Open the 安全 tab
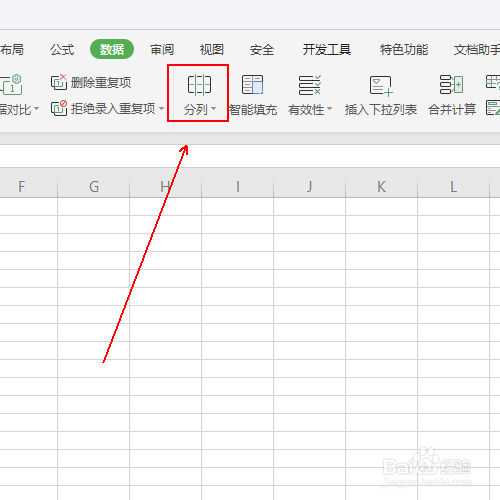The width and height of the screenshot is (500, 500). pyautogui.click(x=262, y=50)
